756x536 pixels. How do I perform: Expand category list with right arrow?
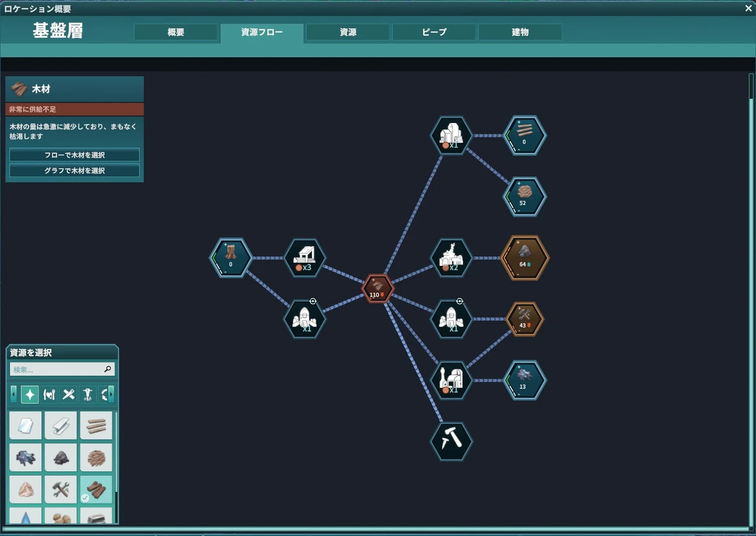[x=111, y=394]
